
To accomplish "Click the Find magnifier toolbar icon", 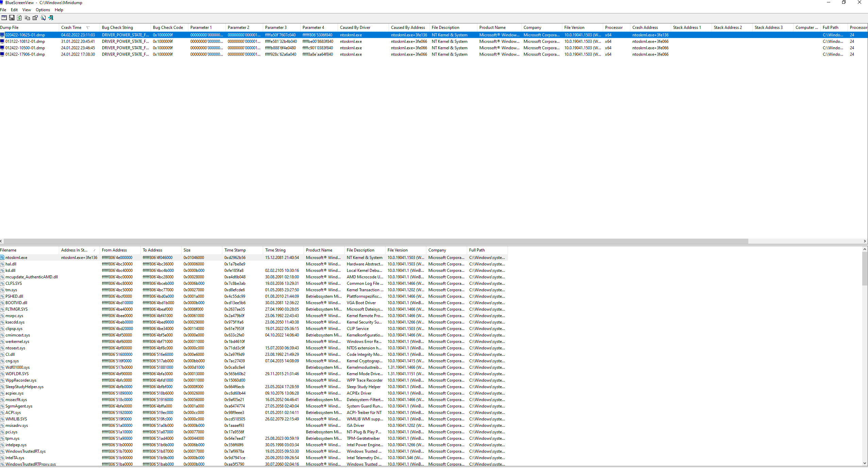I will coord(43,18).
